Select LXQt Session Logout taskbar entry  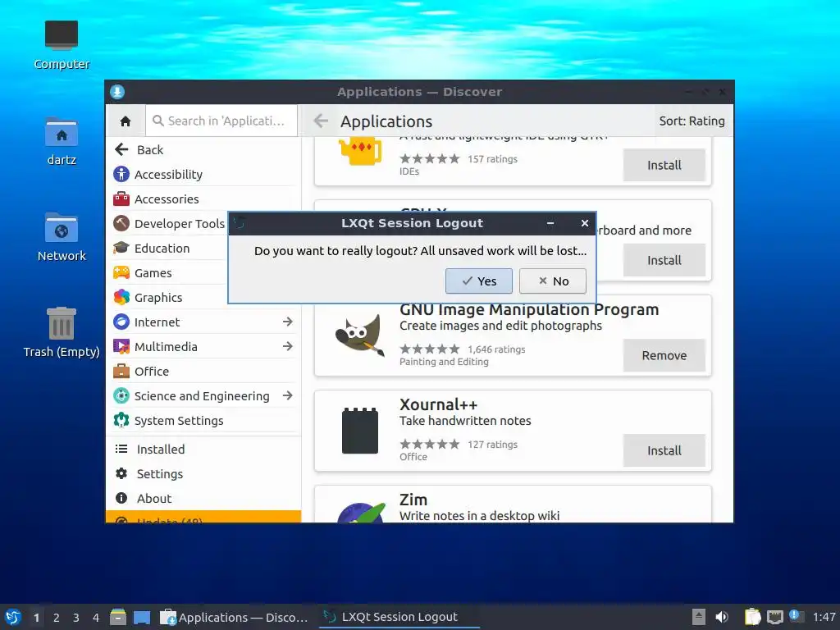[x=399, y=617]
